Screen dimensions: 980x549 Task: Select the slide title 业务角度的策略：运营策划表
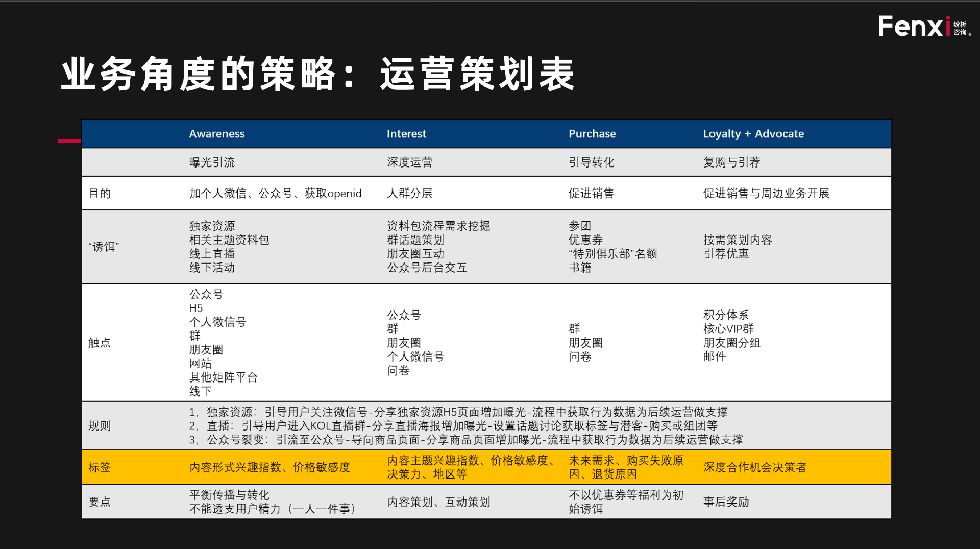[317, 74]
